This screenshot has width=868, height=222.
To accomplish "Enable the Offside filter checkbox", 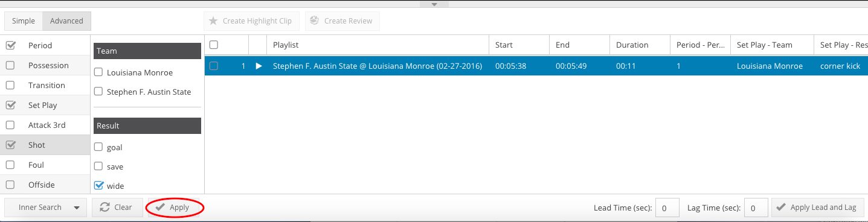I will [10, 185].
